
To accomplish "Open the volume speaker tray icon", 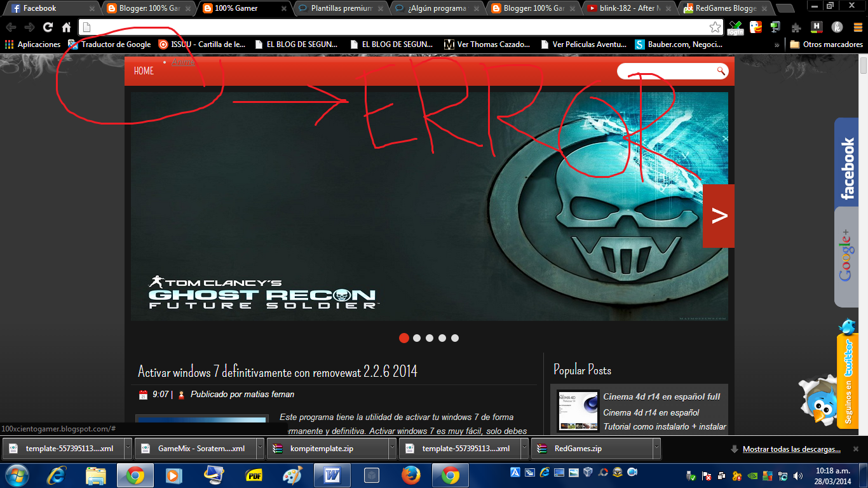I will coord(797,475).
